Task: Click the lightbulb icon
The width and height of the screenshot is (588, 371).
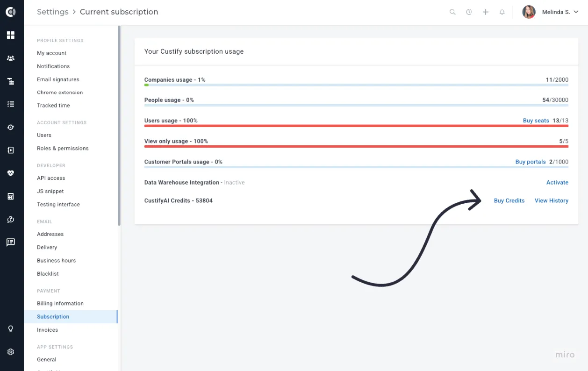Action: click(x=11, y=329)
